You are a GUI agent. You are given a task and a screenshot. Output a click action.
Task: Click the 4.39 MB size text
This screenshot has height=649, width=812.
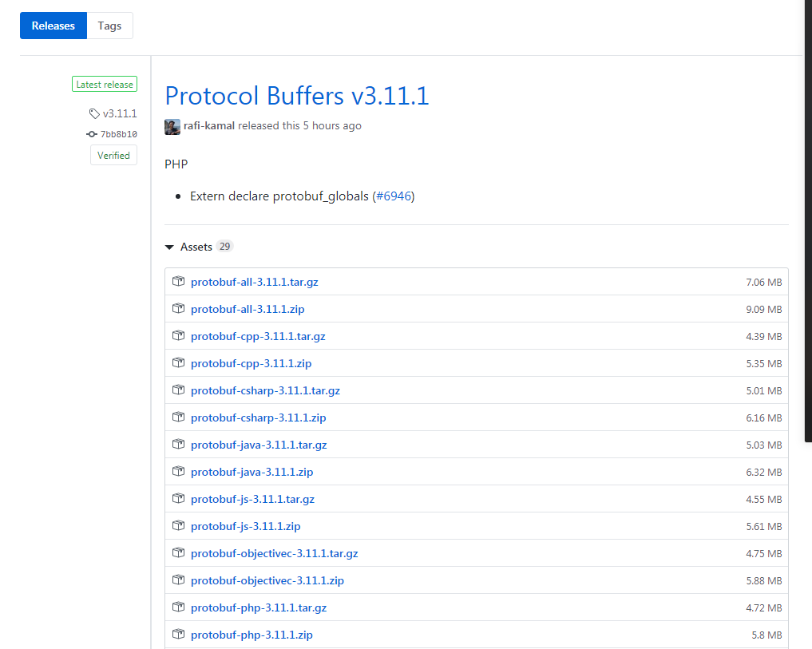point(764,337)
